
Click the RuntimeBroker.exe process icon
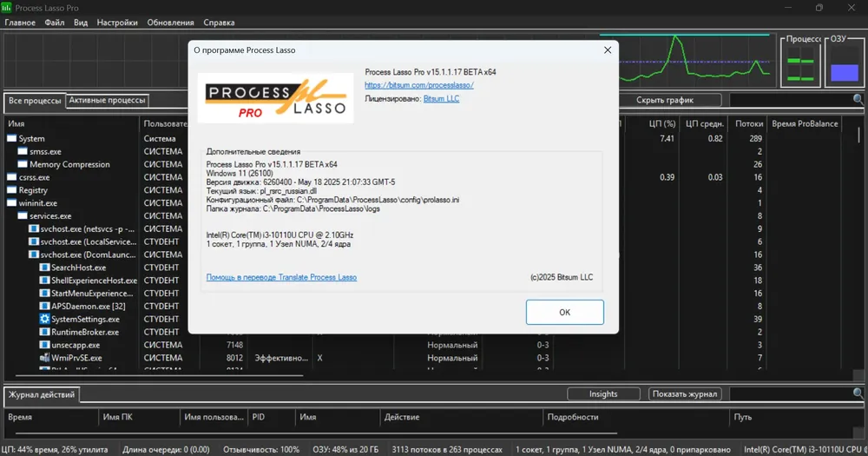tap(44, 332)
